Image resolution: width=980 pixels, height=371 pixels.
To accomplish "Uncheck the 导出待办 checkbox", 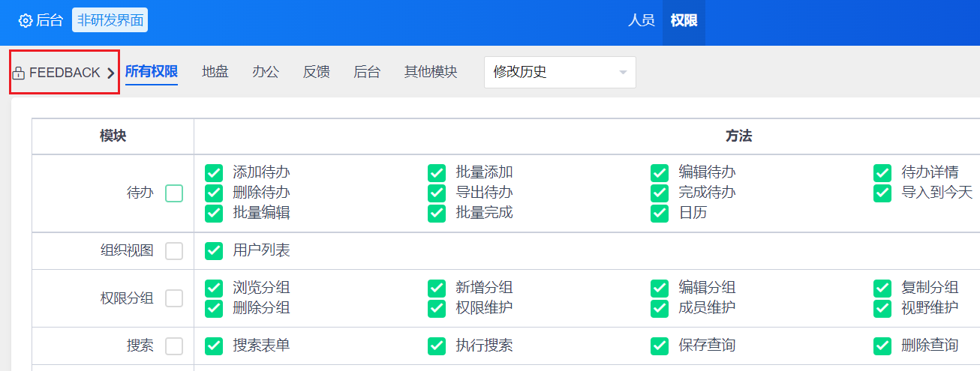I will point(437,193).
